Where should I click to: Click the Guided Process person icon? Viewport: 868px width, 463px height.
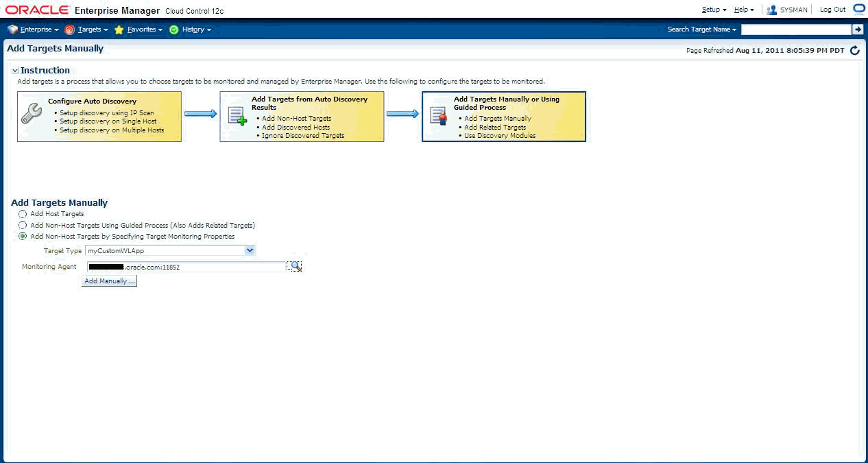click(x=439, y=117)
